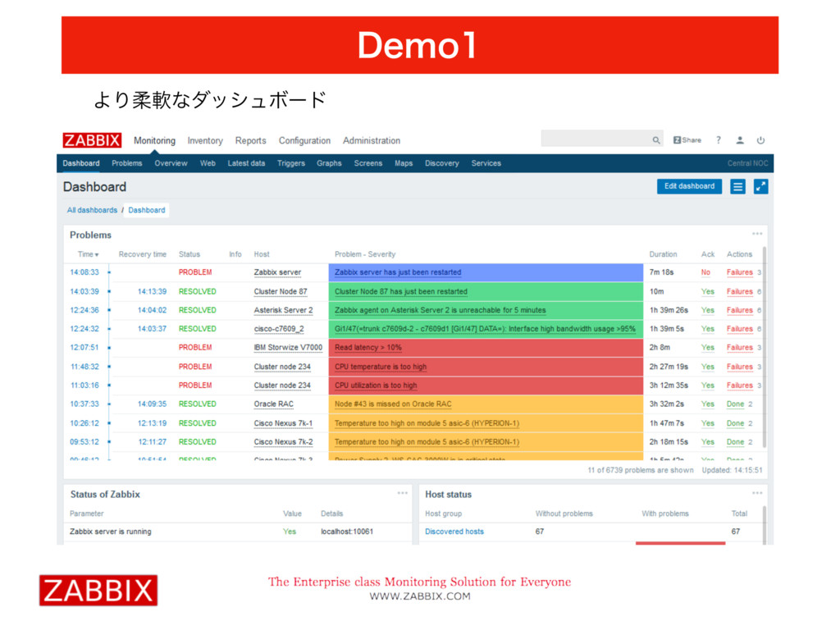Open Zabbix Share link
Image resolution: width=840 pixels, height=630 pixels.
(687, 140)
